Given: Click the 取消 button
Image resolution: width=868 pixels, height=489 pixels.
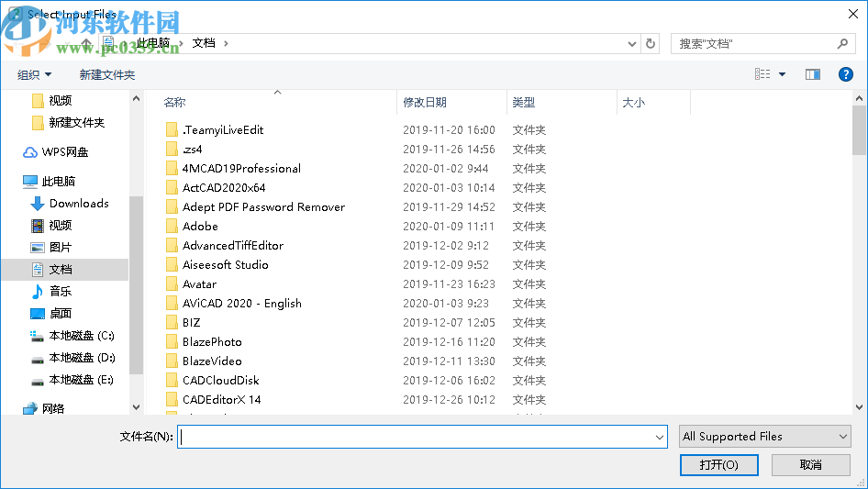Looking at the screenshot, I should click(x=810, y=464).
